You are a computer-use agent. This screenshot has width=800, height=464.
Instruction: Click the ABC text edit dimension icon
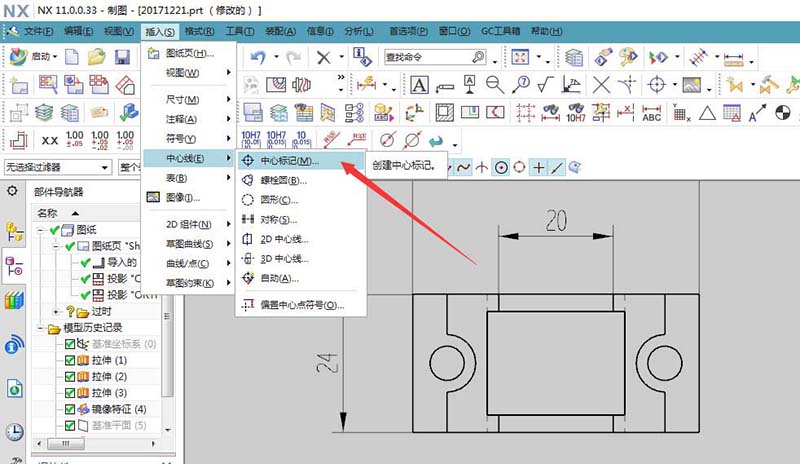click(652, 113)
